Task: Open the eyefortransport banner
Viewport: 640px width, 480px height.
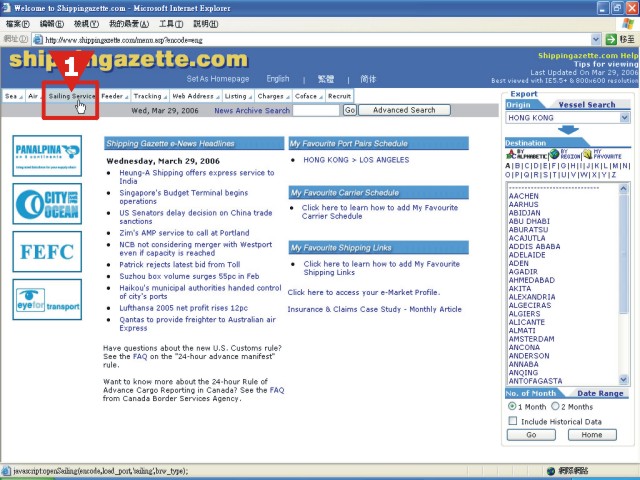Action: click(x=47, y=300)
